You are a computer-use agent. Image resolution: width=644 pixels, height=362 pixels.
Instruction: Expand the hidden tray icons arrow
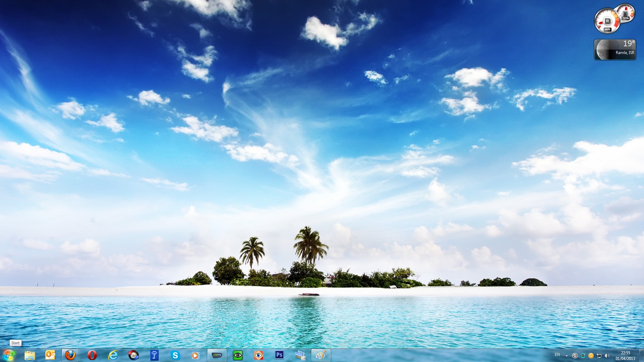coord(567,356)
